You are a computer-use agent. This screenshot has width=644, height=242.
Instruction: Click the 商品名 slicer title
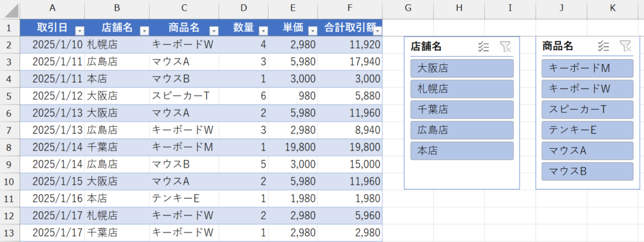tap(557, 47)
